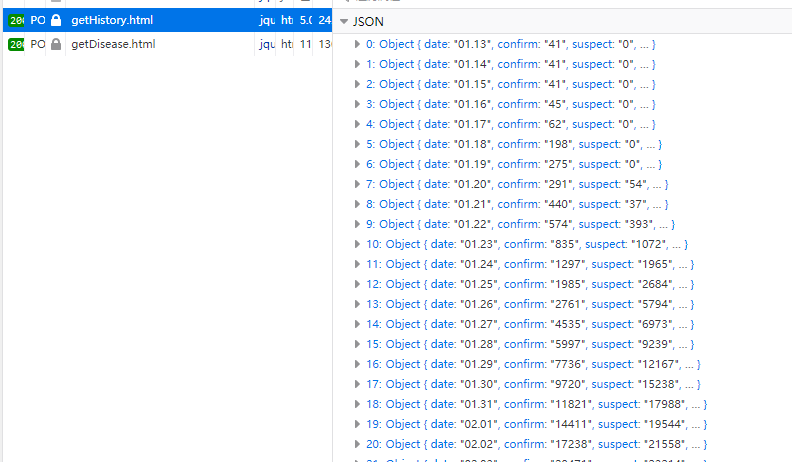
Task: Click confirm value "17238" in object 20
Action: point(571,444)
